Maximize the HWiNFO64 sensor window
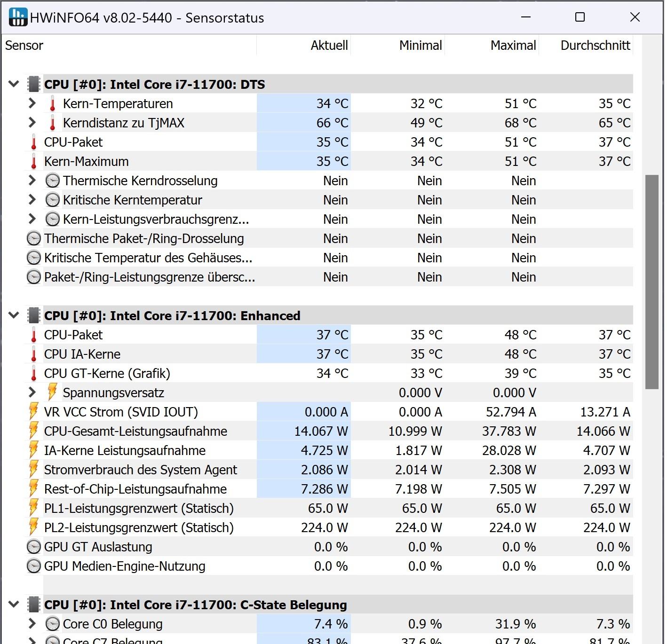 pyautogui.click(x=580, y=17)
